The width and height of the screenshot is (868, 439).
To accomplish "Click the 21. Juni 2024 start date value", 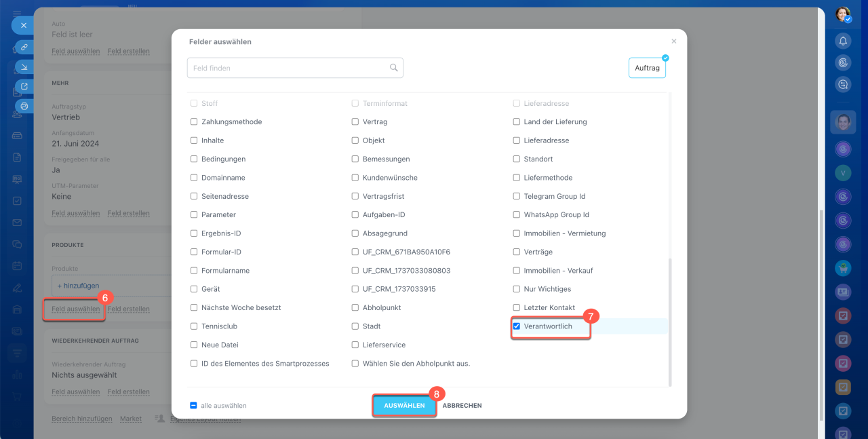I will point(75,143).
